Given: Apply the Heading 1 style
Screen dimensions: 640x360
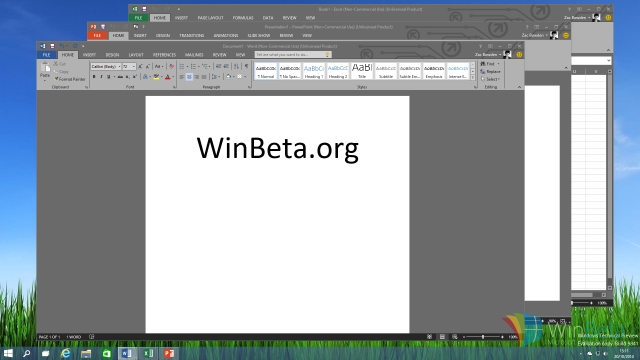Looking at the screenshot, I should point(313,71).
